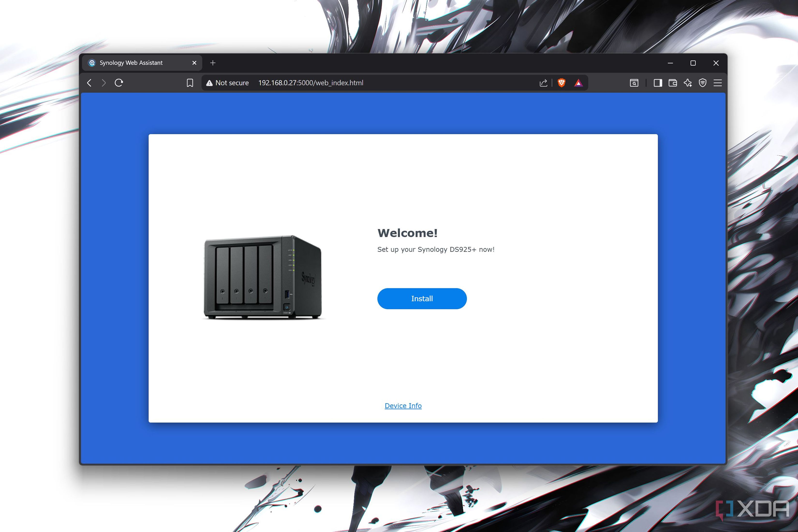798x532 pixels.
Task: Open Brave Rewards triangle icon
Action: (x=578, y=83)
